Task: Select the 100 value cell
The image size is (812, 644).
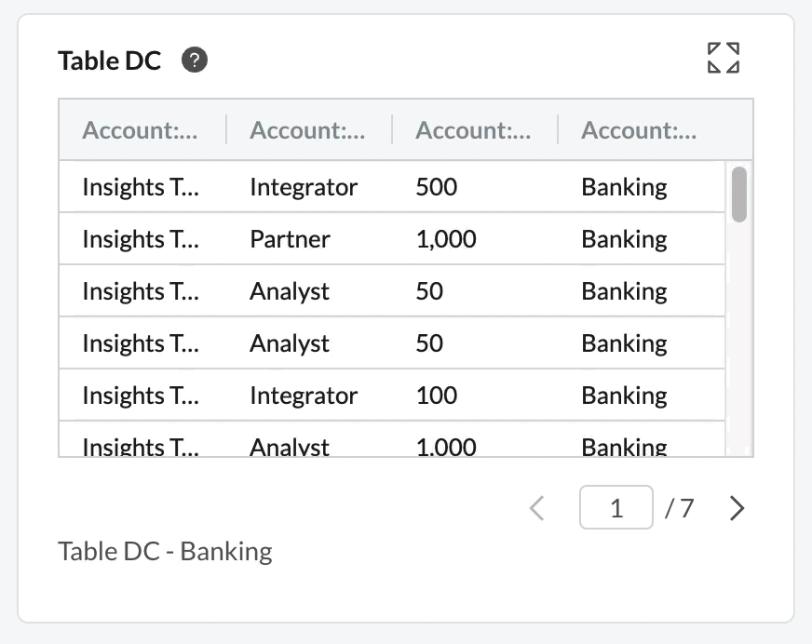Action: [437, 396]
